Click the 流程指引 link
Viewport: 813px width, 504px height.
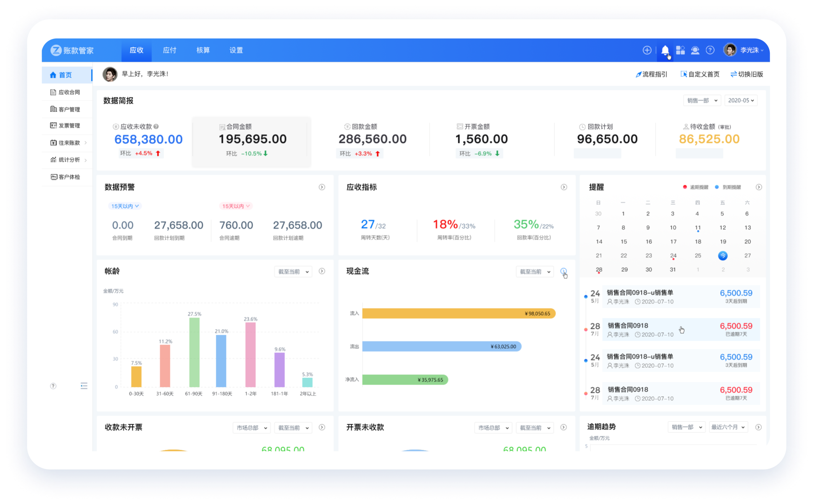pyautogui.click(x=651, y=74)
